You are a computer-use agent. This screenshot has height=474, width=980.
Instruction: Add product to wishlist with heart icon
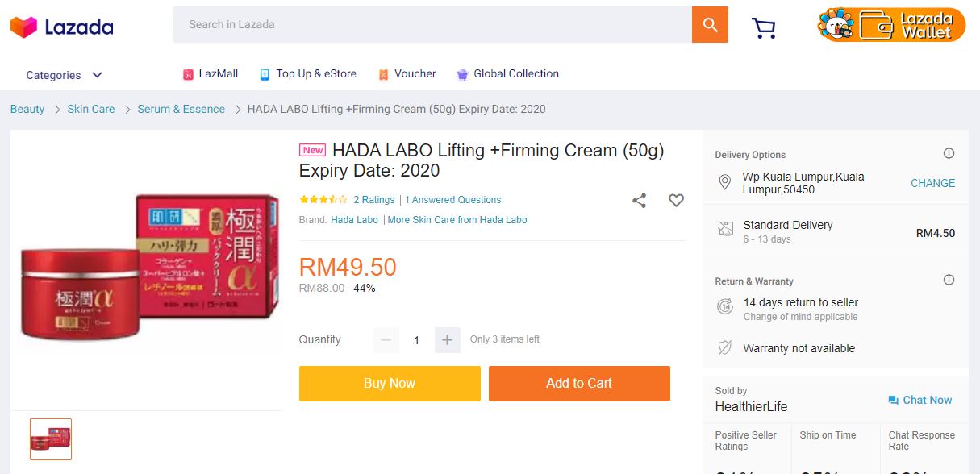pos(676,201)
